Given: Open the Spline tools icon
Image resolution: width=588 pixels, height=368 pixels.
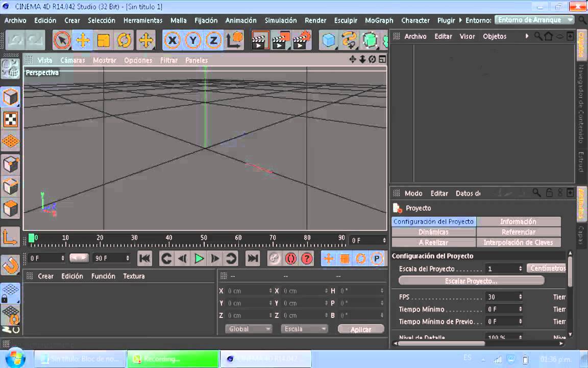Looking at the screenshot, I should click(x=349, y=40).
